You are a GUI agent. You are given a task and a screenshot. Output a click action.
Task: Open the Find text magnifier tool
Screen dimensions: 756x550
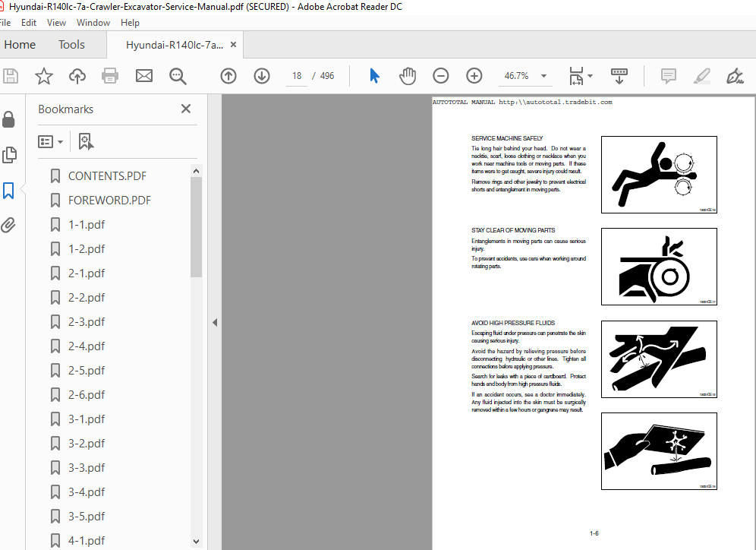click(178, 76)
